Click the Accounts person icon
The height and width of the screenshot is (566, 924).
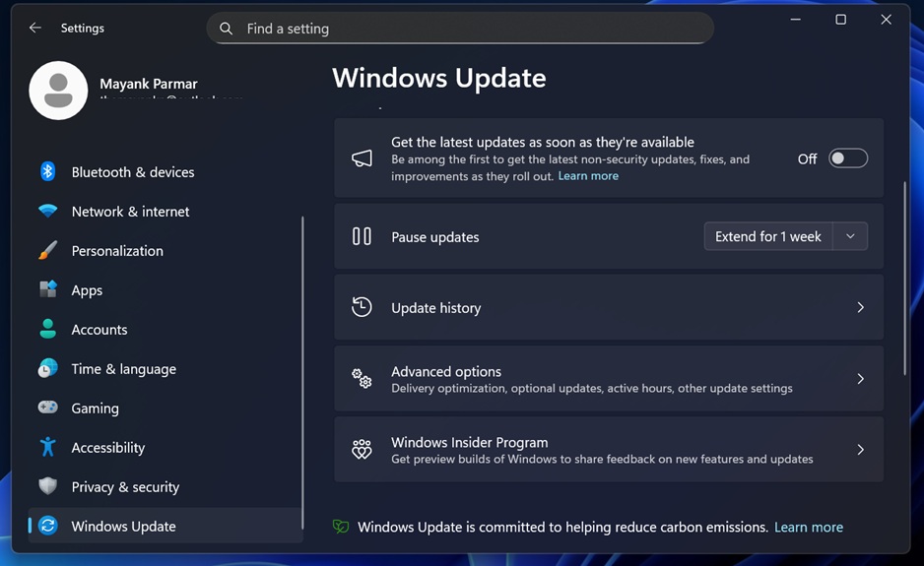click(x=47, y=330)
